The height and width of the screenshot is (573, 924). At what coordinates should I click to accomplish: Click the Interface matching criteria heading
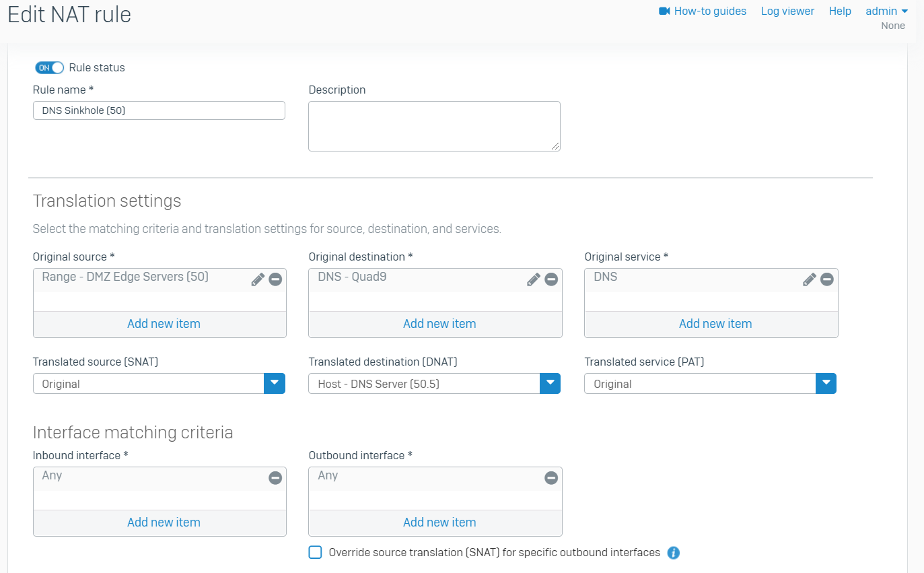pyautogui.click(x=133, y=432)
